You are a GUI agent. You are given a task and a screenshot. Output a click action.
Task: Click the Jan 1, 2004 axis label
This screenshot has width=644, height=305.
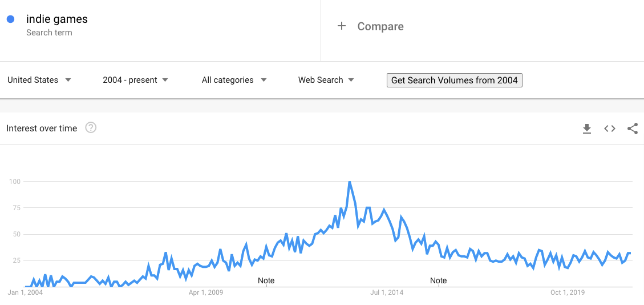click(x=25, y=293)
